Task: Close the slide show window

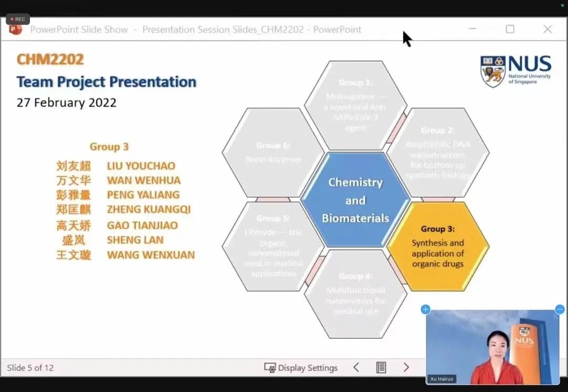Action: pos(547,29)
